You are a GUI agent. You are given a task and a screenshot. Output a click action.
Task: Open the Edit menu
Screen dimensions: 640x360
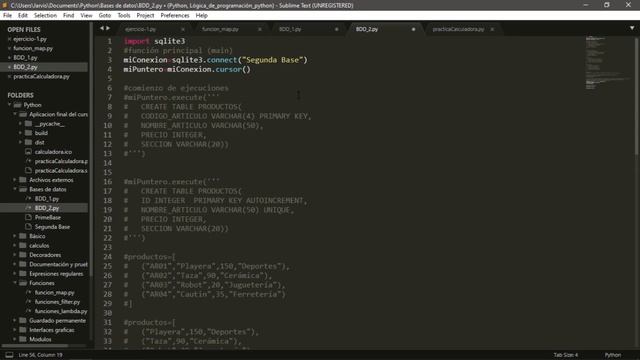(22, 16)
